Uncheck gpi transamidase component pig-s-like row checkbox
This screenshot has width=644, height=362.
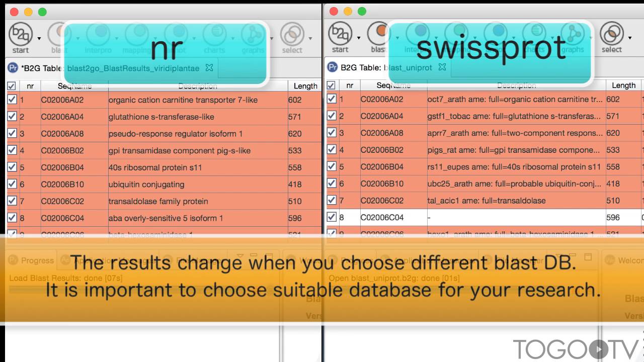pyautogui.click(x=12, y=150)
